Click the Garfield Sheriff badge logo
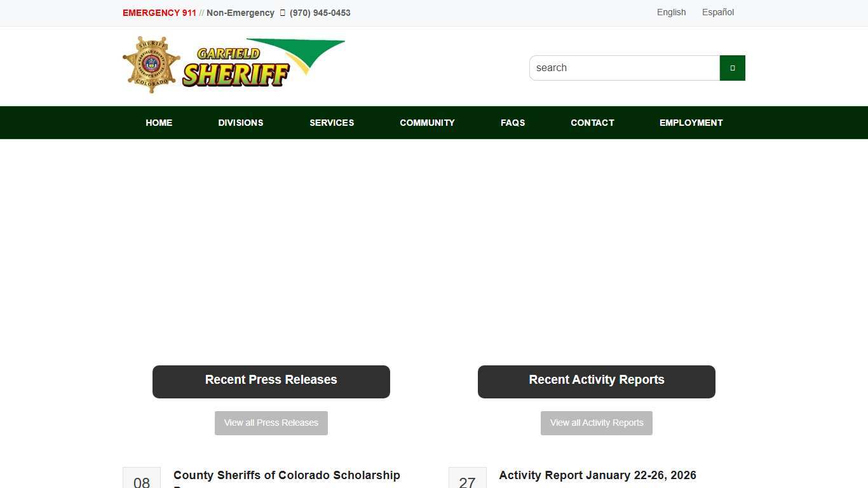868x488 pixels. [x=151, y=64]
